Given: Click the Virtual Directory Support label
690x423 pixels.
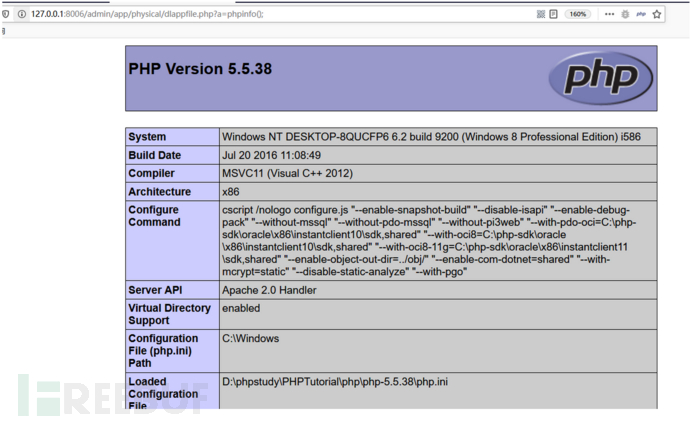Looking at the screenshot, I should coord(170,314).
